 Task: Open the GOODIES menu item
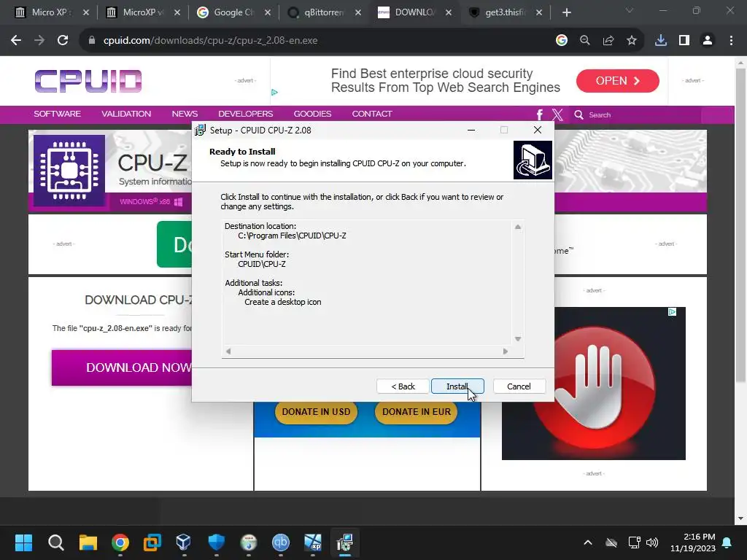pos(312,114)
